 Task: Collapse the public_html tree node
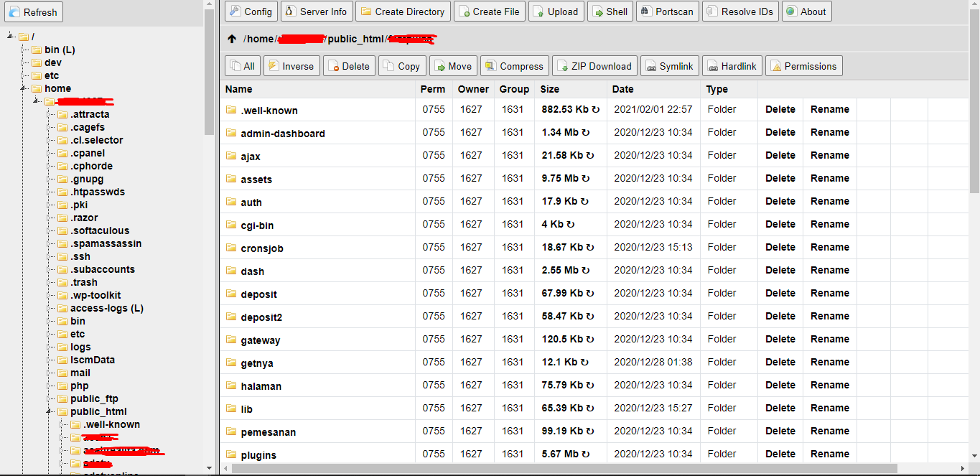49,411
